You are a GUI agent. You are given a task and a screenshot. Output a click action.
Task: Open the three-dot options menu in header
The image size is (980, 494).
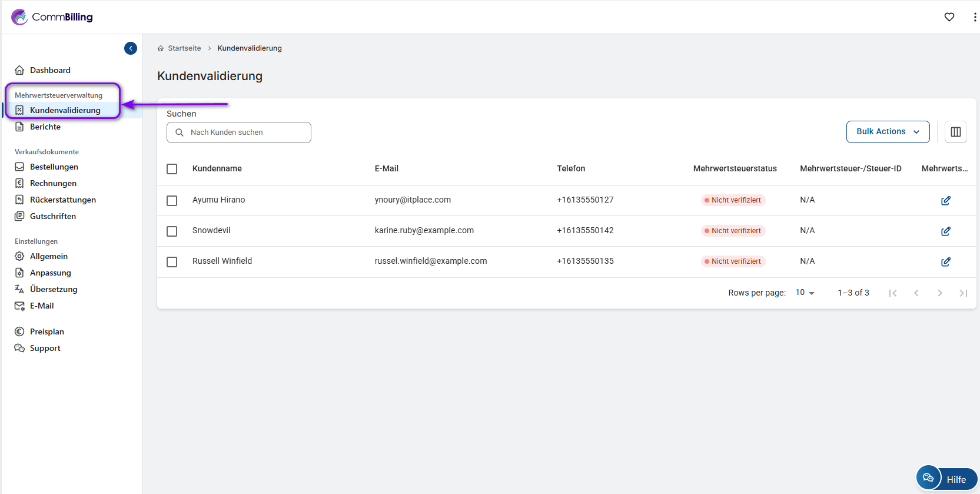(x=975, y=17)
